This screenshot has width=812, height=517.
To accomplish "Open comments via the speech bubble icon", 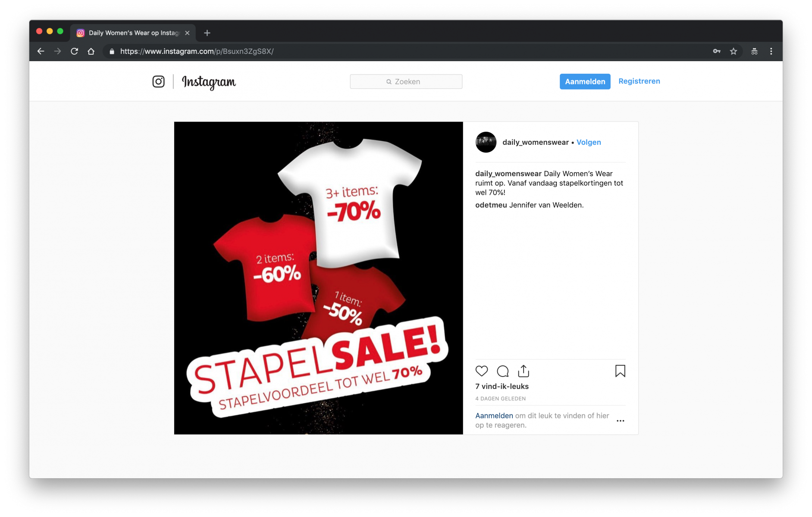I will pyautogui.click(x=502, y=371).
